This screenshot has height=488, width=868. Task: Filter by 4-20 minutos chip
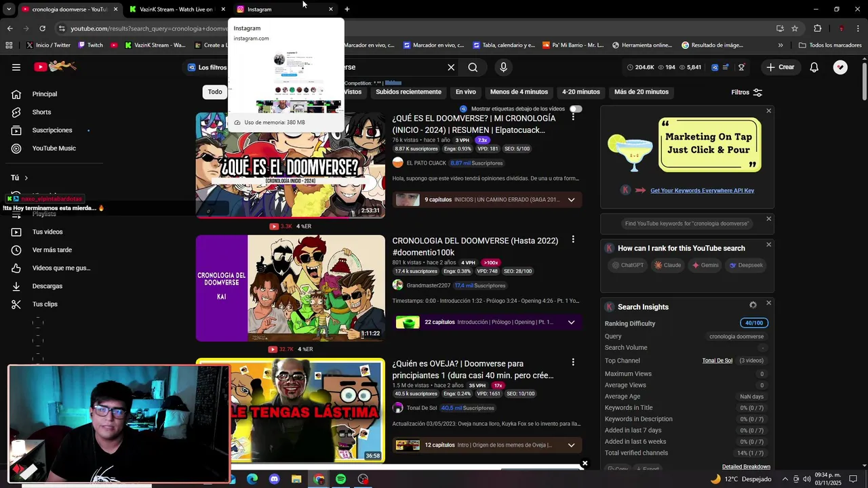580,92
